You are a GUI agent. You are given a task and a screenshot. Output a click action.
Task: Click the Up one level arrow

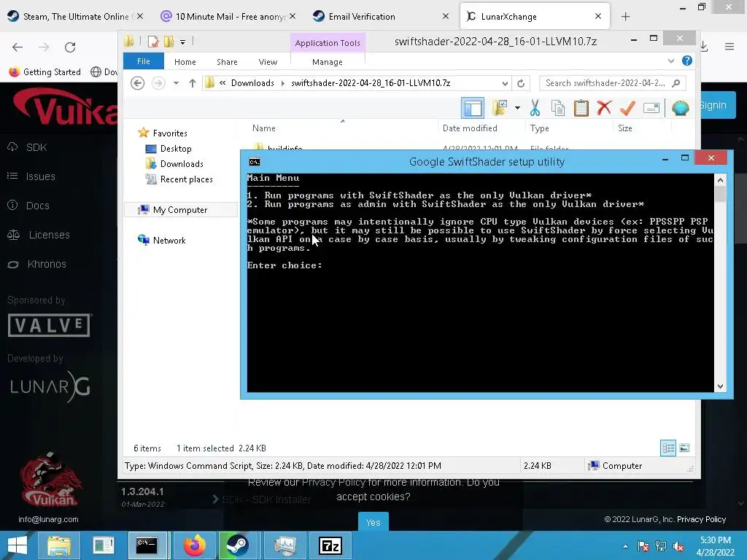(193, 83)
